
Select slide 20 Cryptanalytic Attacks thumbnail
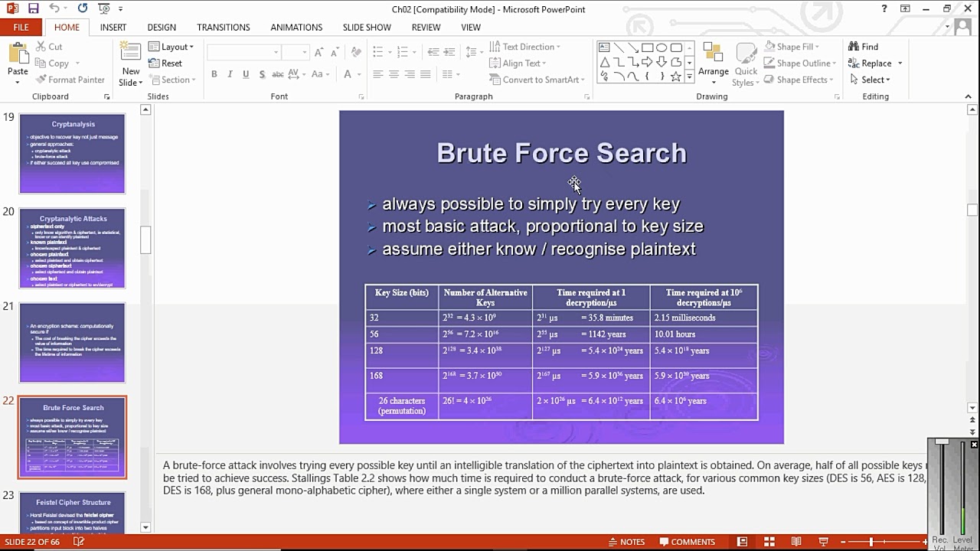pyautogui.click(x=73, y=248)
